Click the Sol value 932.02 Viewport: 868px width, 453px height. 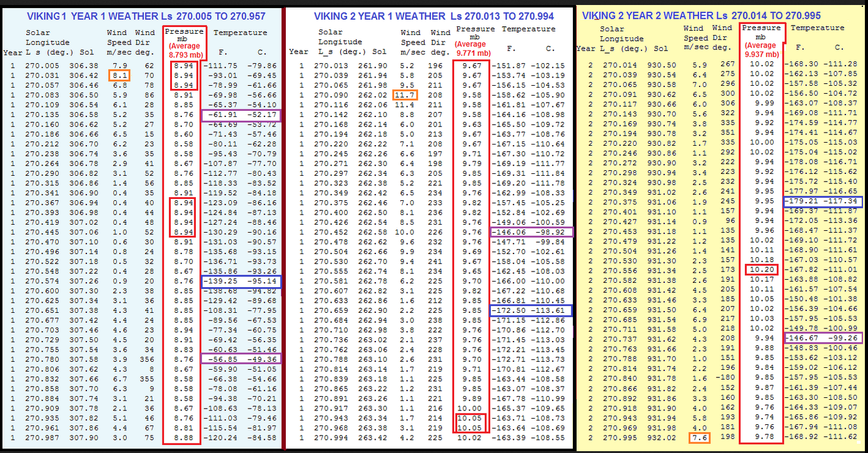pyautogui.click(x=662, y=438)
